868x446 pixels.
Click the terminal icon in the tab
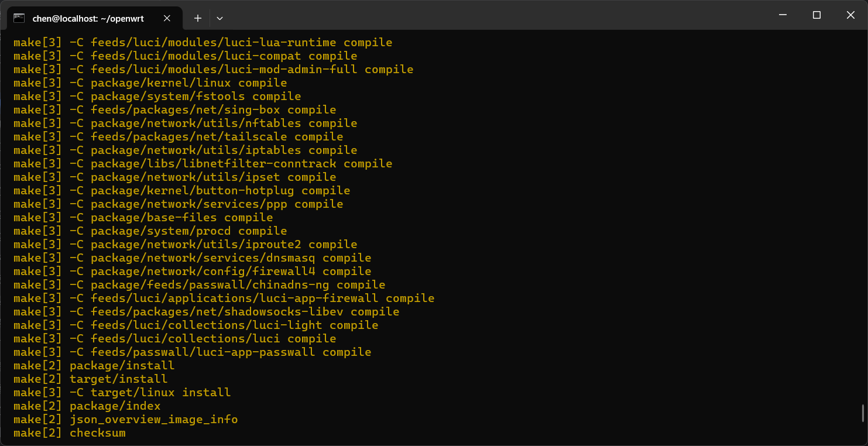point(19,18)
